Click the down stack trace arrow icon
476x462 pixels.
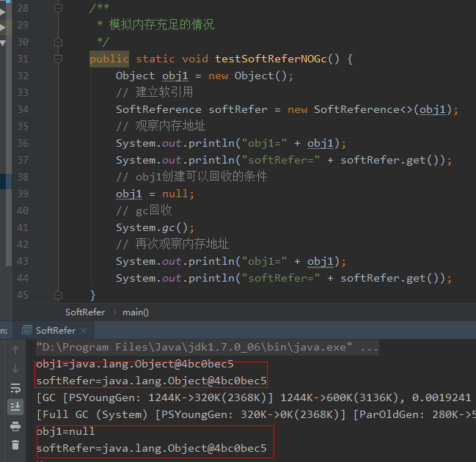pos(15,369)
